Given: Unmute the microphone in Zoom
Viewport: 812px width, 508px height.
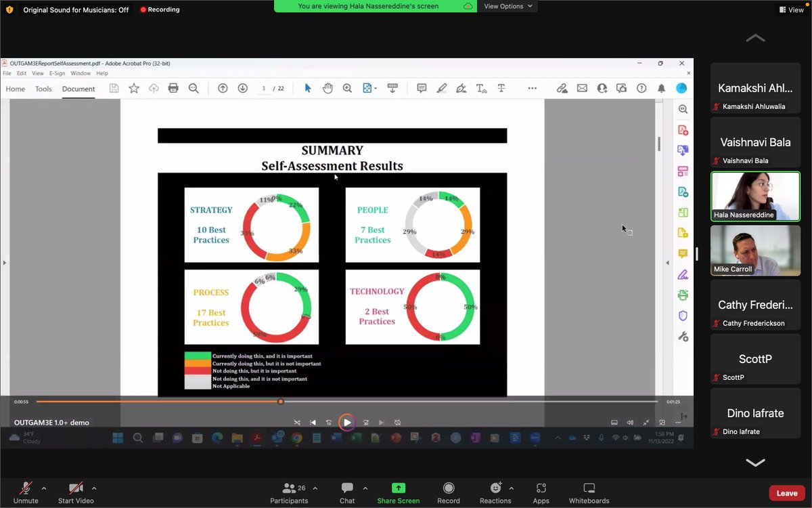Looking at the screenshot, I should [26, 492].
